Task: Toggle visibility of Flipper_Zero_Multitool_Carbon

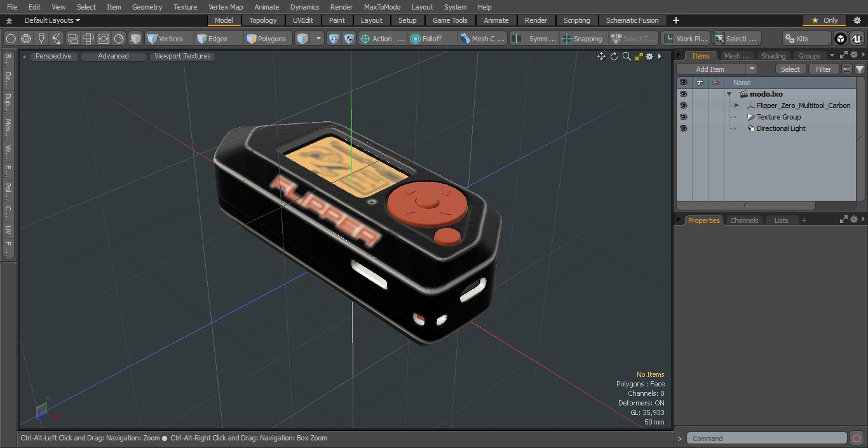Action: [x=683, y=105]
